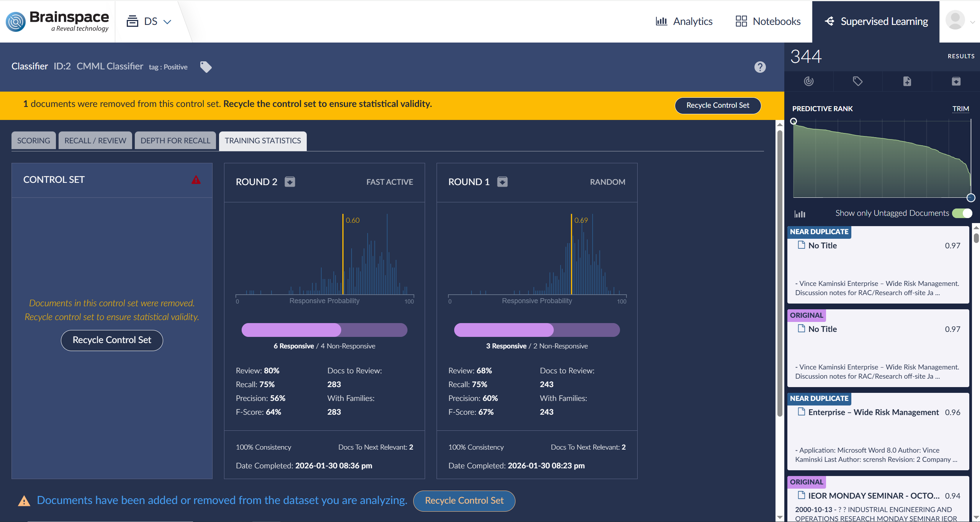The width and height of the screenshot is (980, 522).
Task: Open the user profile menu chevron
Action: pyautogui.click(x=972, y=22)
